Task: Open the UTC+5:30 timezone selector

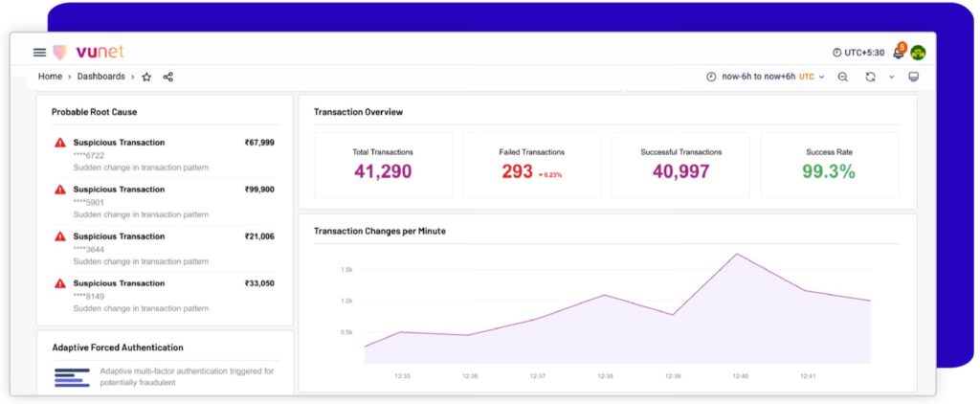Action: coord(857,53)
